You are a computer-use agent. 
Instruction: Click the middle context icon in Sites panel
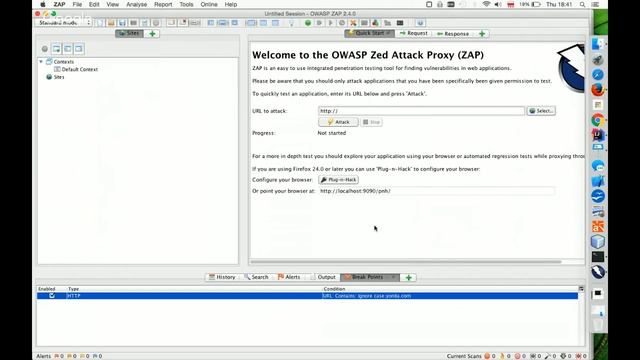(68, 49)
